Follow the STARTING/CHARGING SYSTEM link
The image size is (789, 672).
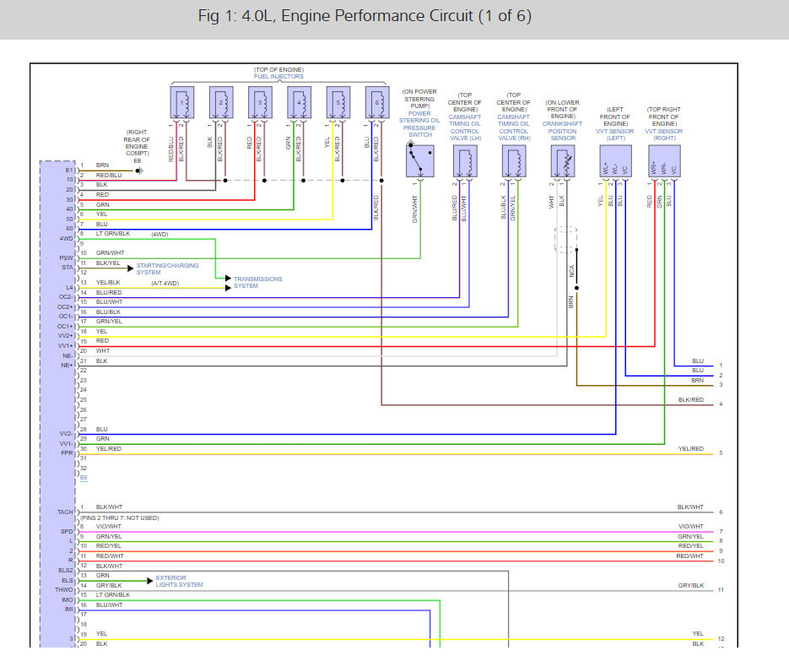[168, 268]
